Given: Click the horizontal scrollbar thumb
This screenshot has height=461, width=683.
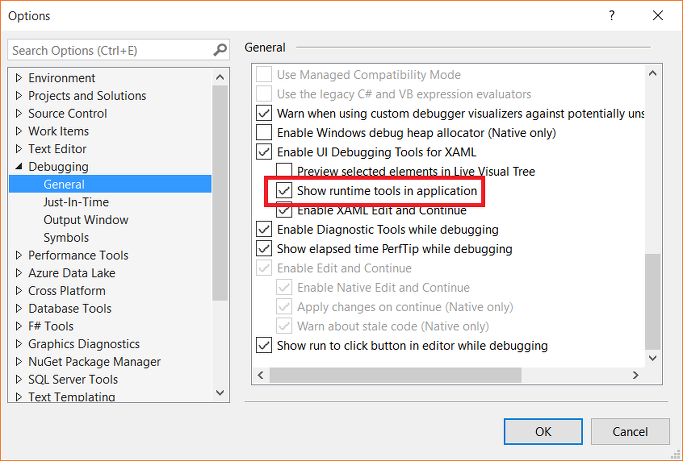Looking at the screenshot, I should [x=396, y=375].
